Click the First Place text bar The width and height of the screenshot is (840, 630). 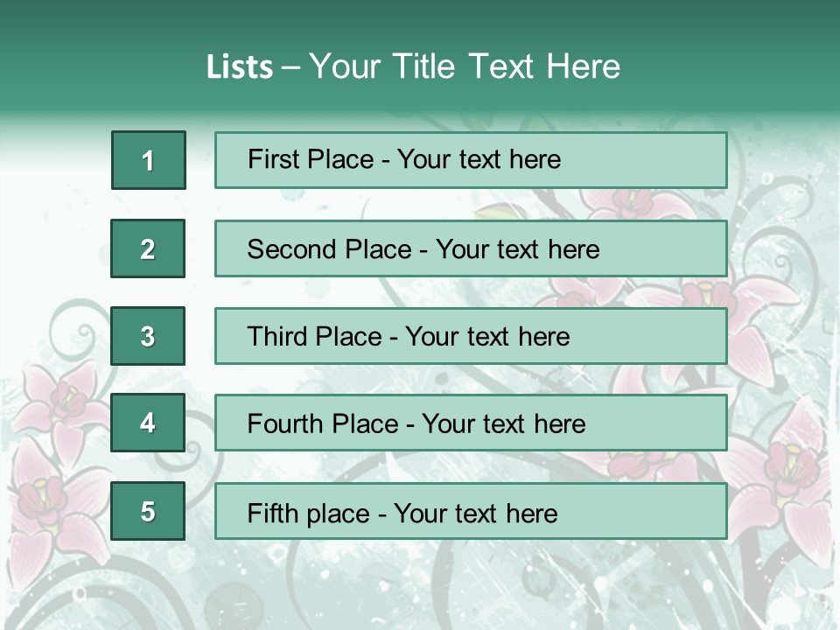click(x=471, y=160)
